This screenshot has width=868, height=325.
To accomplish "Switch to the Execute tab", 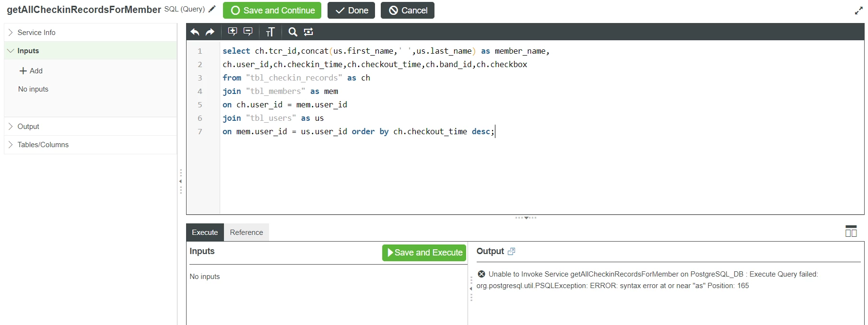I will [x=205, y=232].
